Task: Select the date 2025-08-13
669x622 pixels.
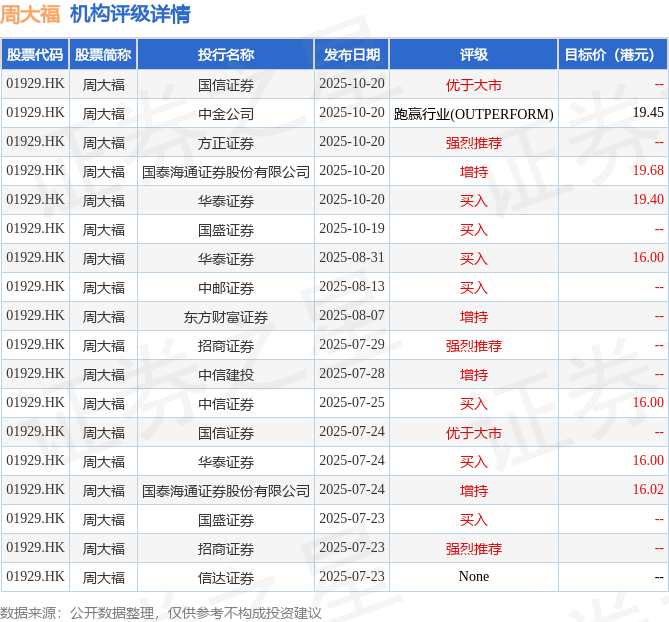Action: point(352,286)
